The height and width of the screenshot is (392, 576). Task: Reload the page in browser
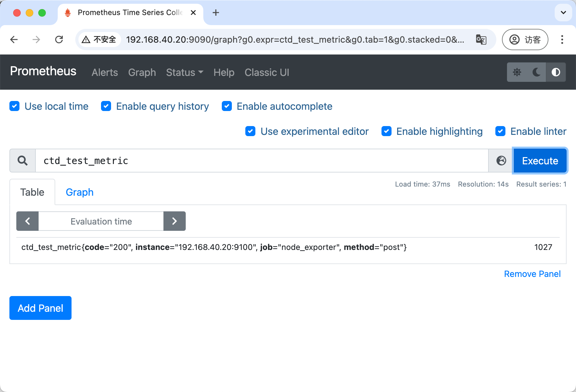[59, 40]
